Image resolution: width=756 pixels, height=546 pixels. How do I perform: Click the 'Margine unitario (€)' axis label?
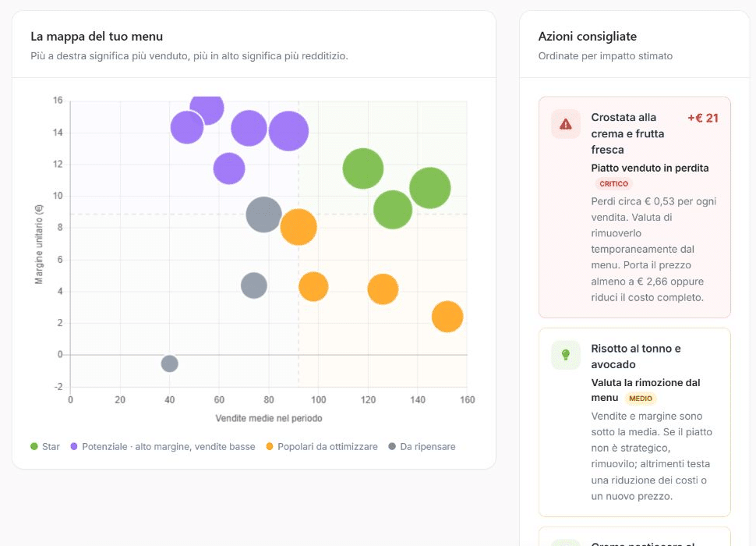tap(39, 244)
